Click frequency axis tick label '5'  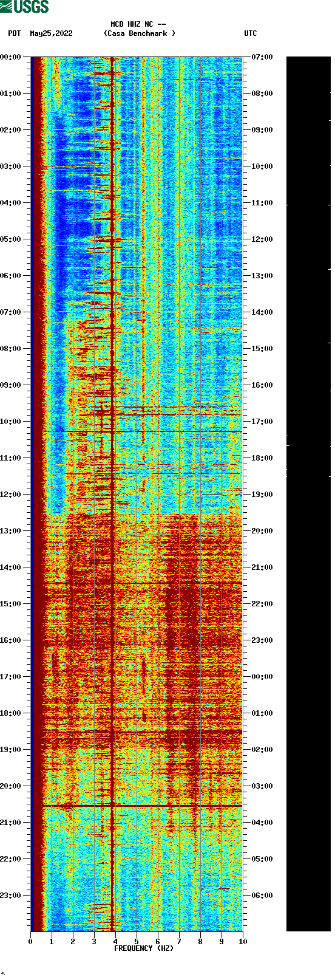[137, 942]
